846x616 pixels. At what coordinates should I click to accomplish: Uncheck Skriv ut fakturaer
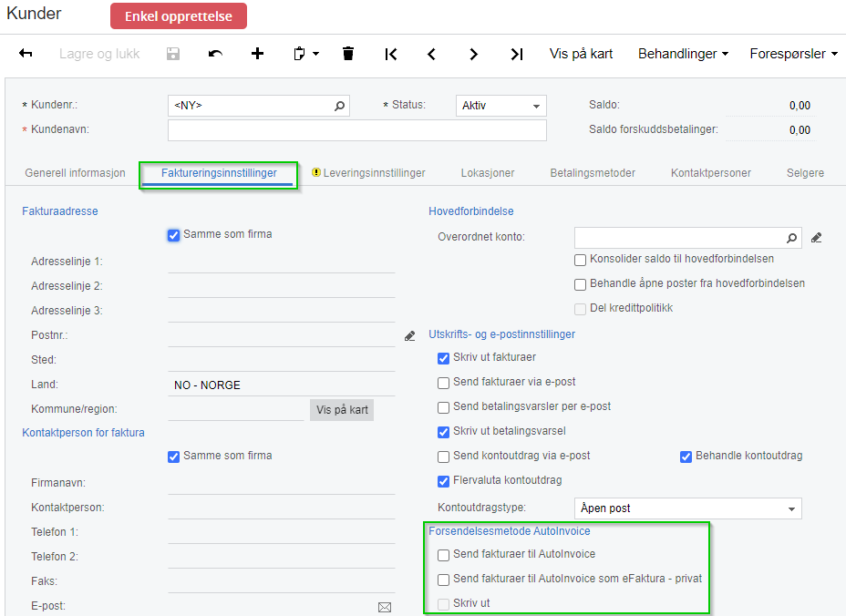pyautogui.click(x=443, y=358)
